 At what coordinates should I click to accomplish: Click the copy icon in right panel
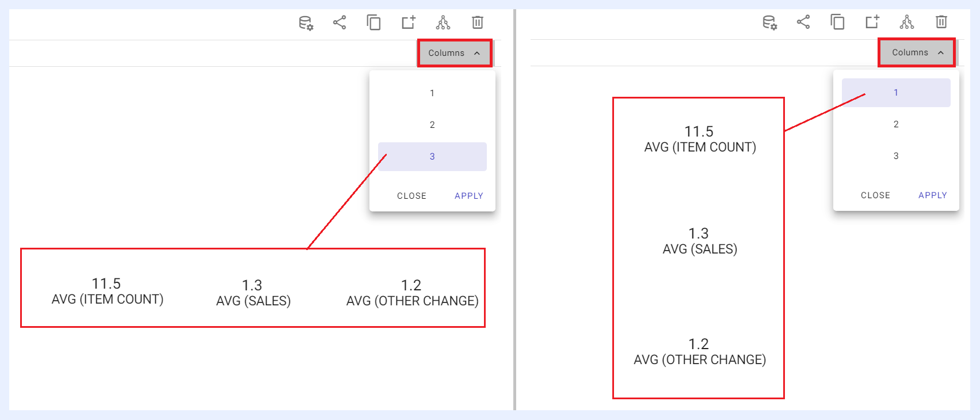[x=838, y=22]
